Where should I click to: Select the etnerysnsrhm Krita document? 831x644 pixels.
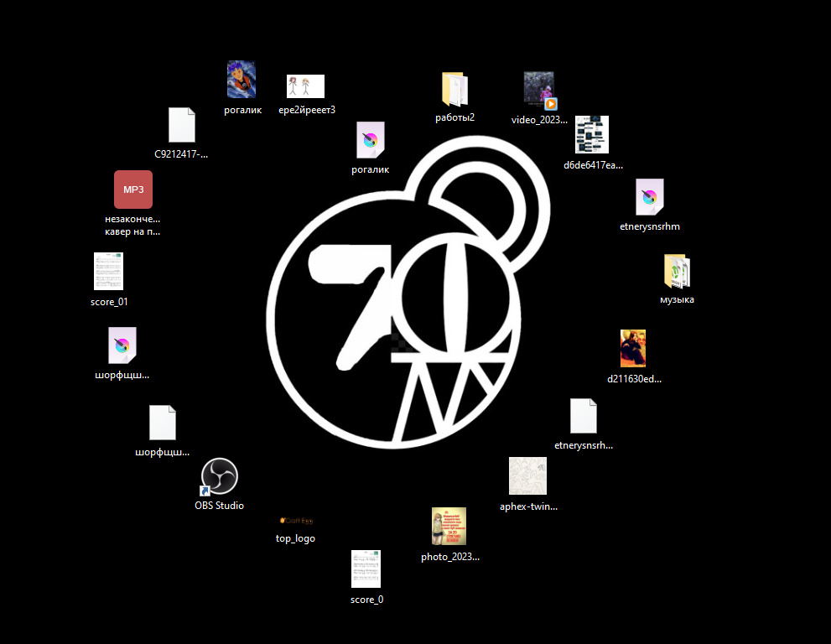pyautogui.click(x=650, y=197)
